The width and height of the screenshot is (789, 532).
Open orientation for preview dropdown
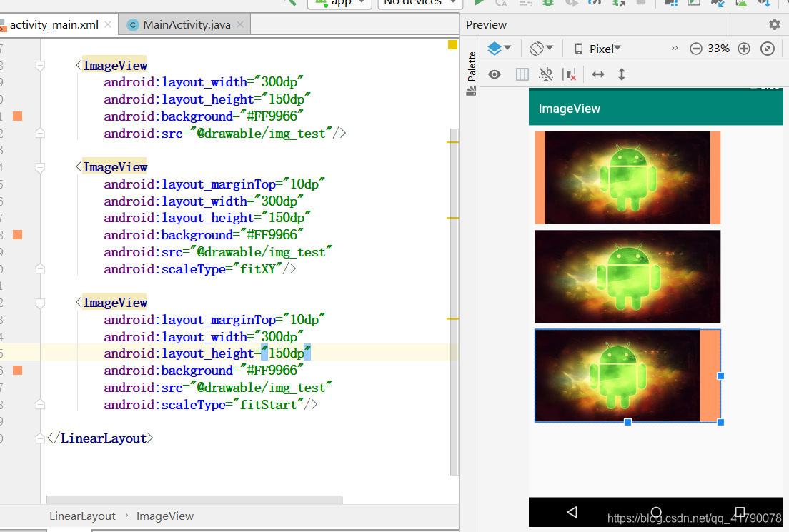(541, 49)
